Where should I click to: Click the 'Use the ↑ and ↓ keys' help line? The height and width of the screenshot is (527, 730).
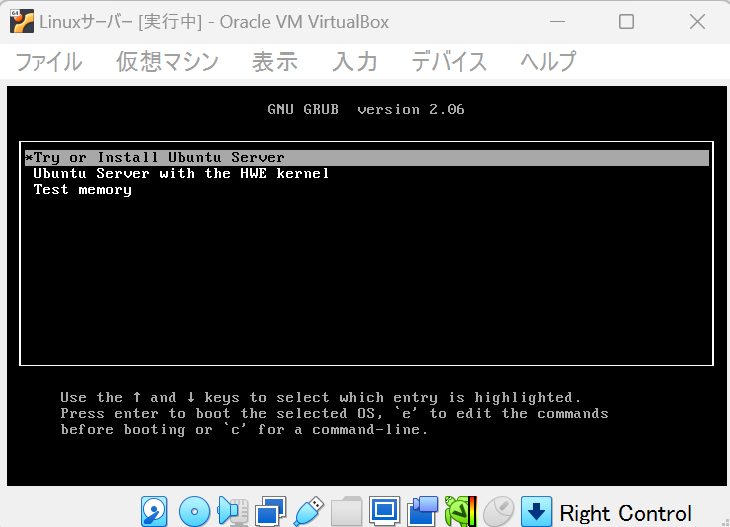(x=321, y=398)
